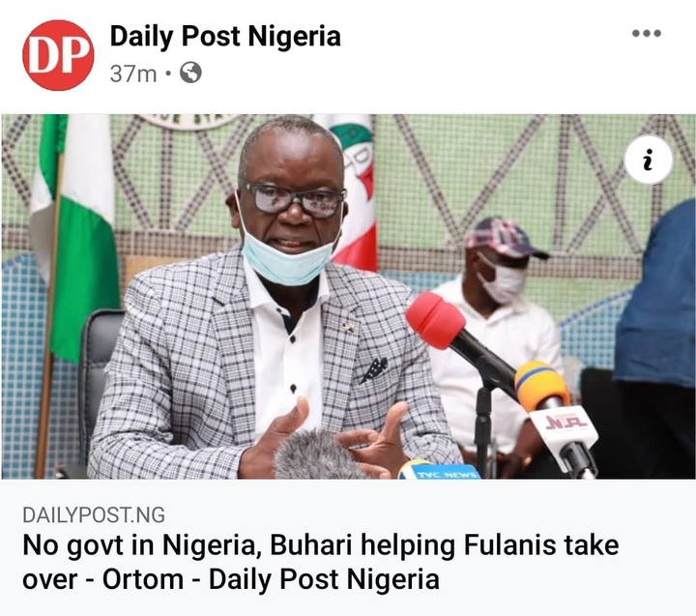Click the PDP party flag behind speaker
The image size is (696, 616).
pyautogui.click(x=356, y=191)
